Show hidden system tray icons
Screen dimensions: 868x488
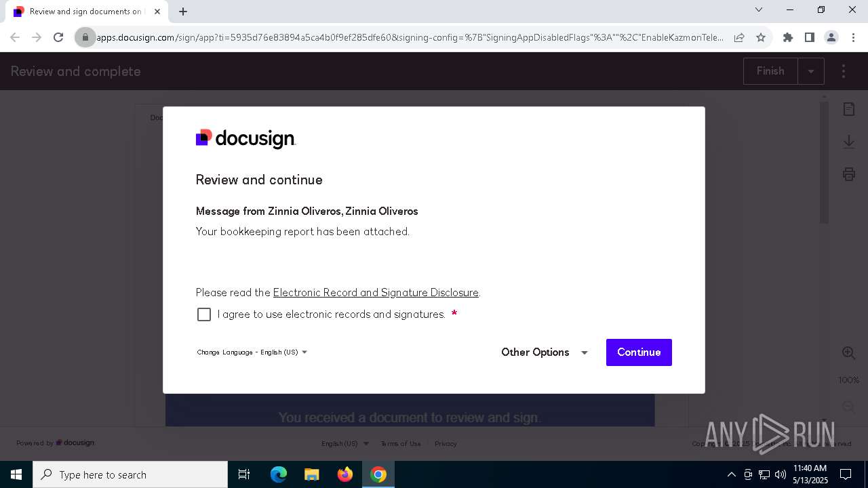731,474
